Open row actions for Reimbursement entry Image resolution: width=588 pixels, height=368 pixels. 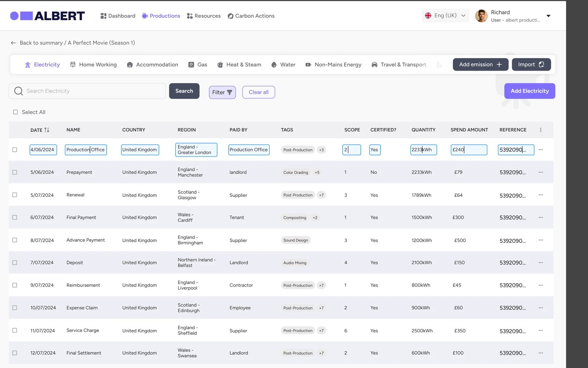click(x=541, y=285)
